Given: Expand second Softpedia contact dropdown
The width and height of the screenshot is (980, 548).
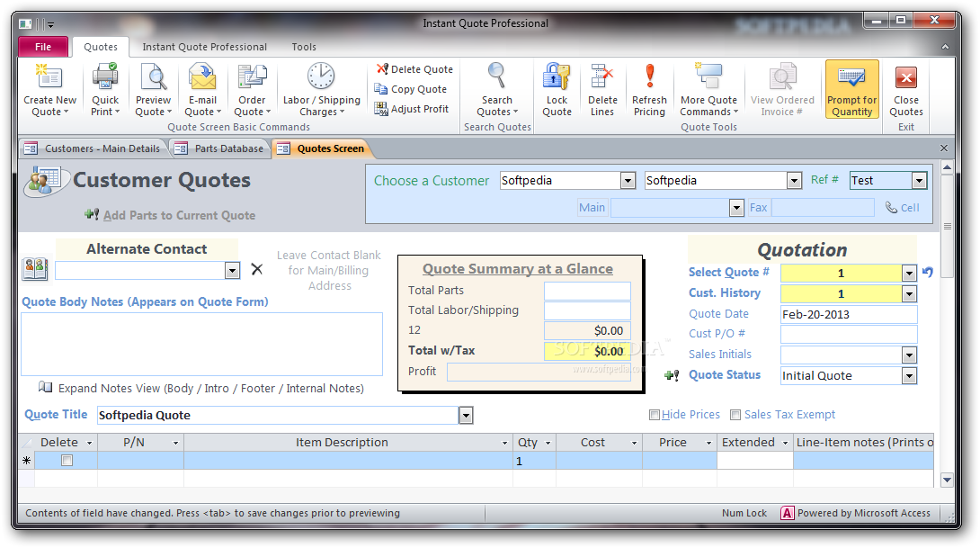Looking at the screenshot, I should tap(794, 181).
